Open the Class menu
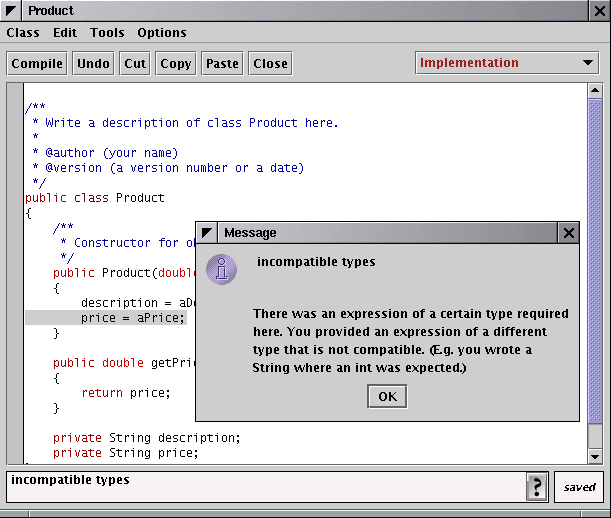Viewport: 611px width, 518px height. tap(23, 33)
